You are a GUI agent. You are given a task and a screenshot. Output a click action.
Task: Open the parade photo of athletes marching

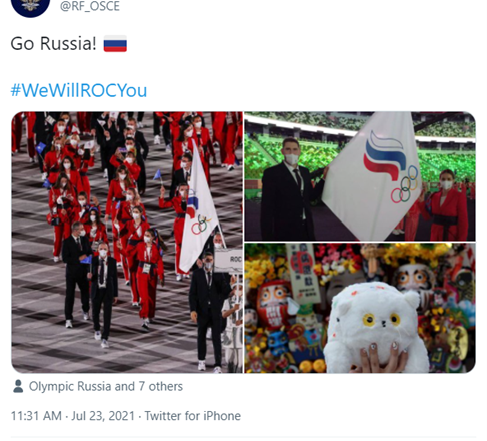[x=127, y=242]
